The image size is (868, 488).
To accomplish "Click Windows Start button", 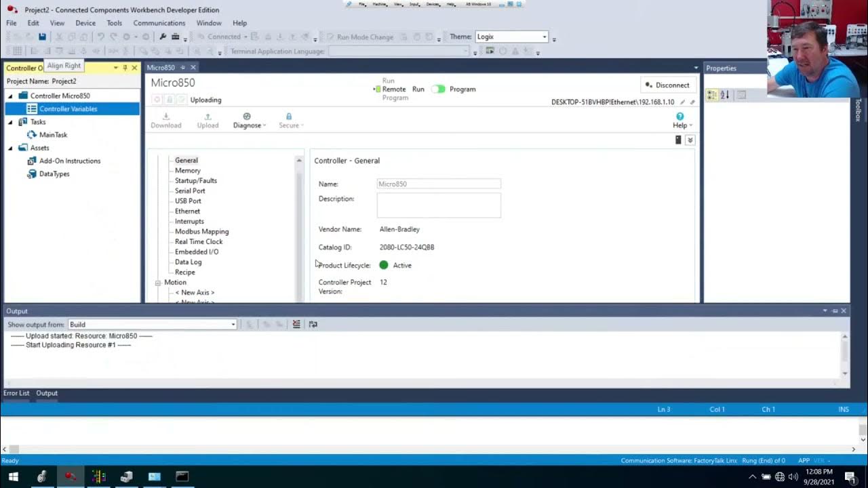I will click(x=13, y=476).
